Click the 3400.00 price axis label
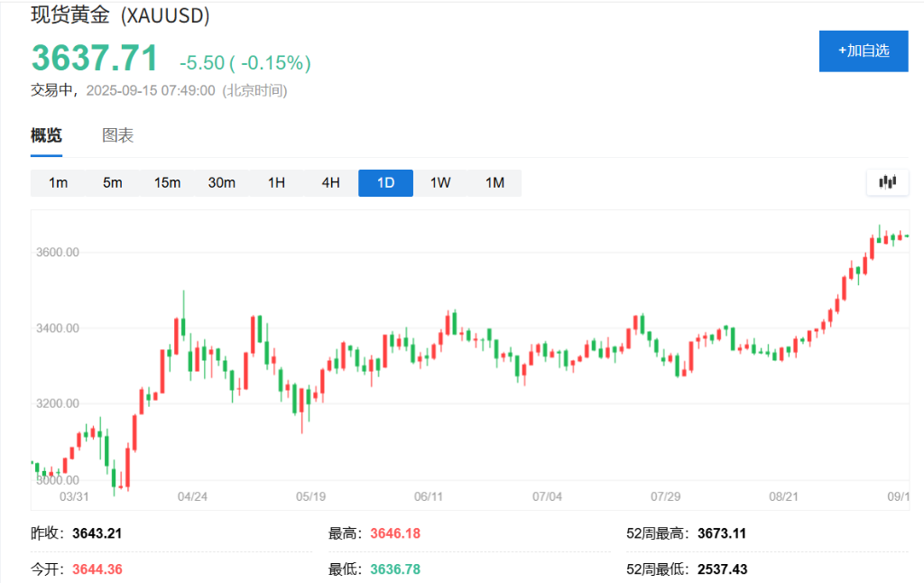 pyautogui.click(x=55, y=328)
